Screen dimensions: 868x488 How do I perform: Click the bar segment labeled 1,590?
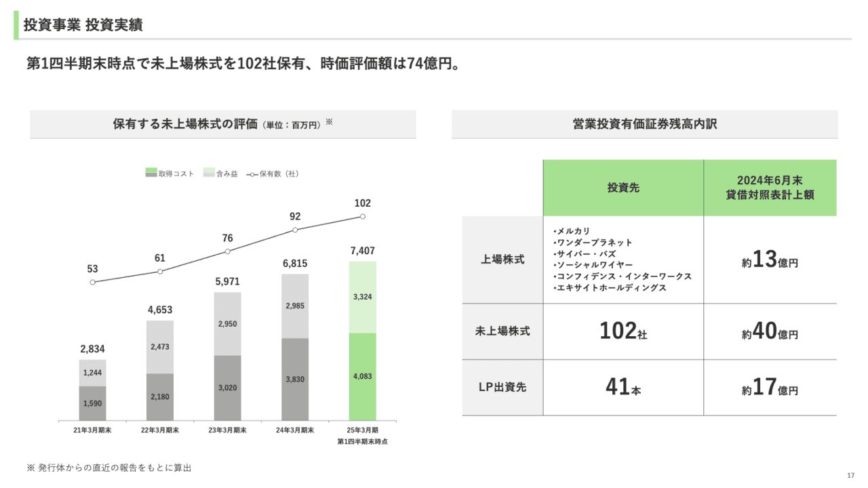pos(92,403)
